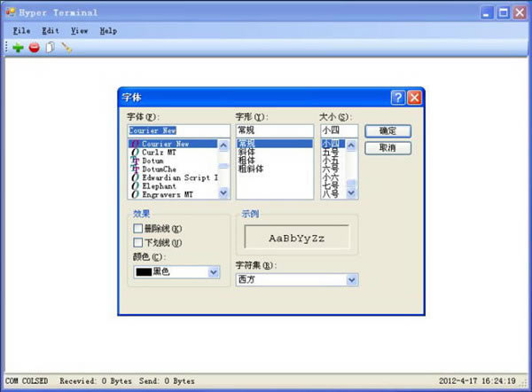
Task: Click the copy pages toolbar icon
Action: 50,47
